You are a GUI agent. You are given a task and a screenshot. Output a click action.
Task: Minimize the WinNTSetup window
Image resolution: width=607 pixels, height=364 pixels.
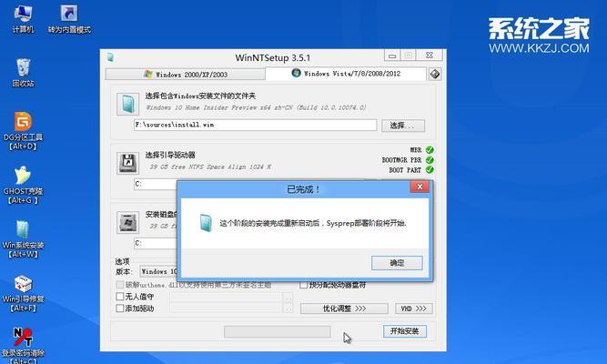click(392, 56)
